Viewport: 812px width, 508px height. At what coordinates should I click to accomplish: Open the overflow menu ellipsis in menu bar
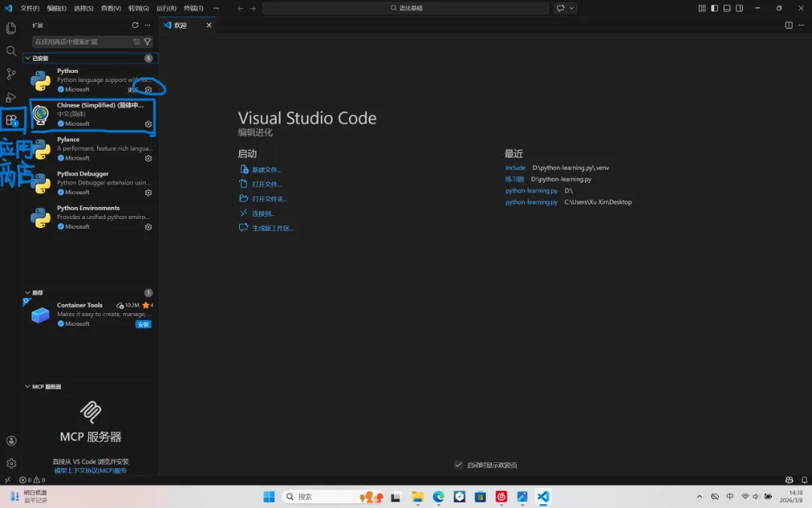[216, 8]
